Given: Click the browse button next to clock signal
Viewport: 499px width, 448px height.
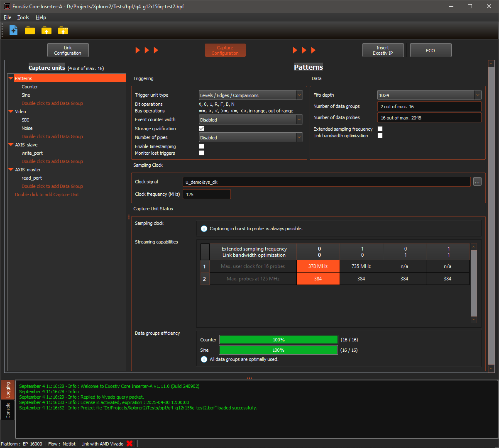Looking at the screenshot, I should tap(477, 182).
